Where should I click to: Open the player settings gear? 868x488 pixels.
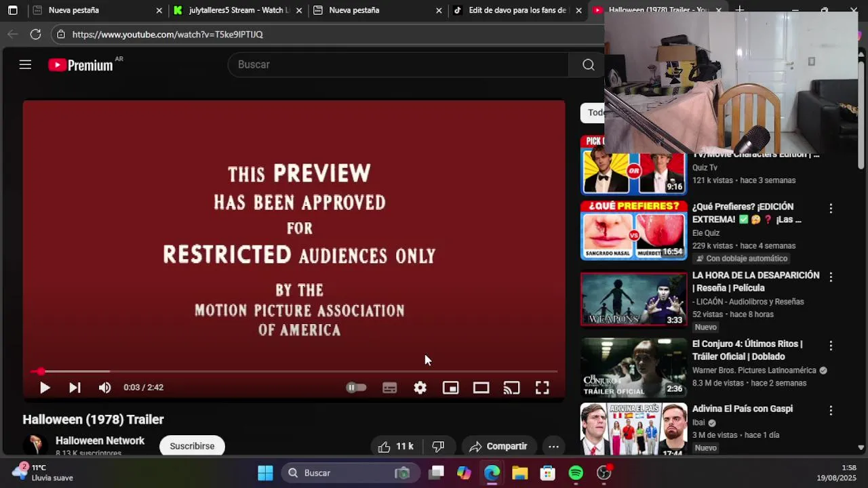click(x=420, y=388)
